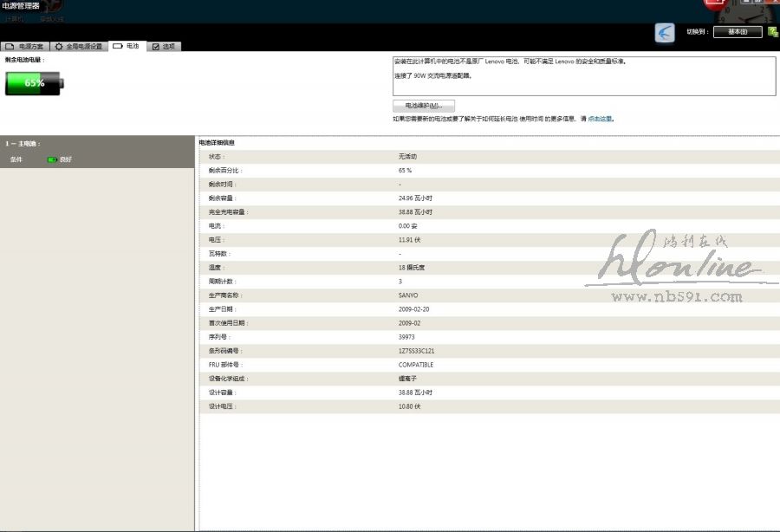This screenshot has width=780, height=532.
Task: Switch to 基本(B) mode
Action: (738, 32)
